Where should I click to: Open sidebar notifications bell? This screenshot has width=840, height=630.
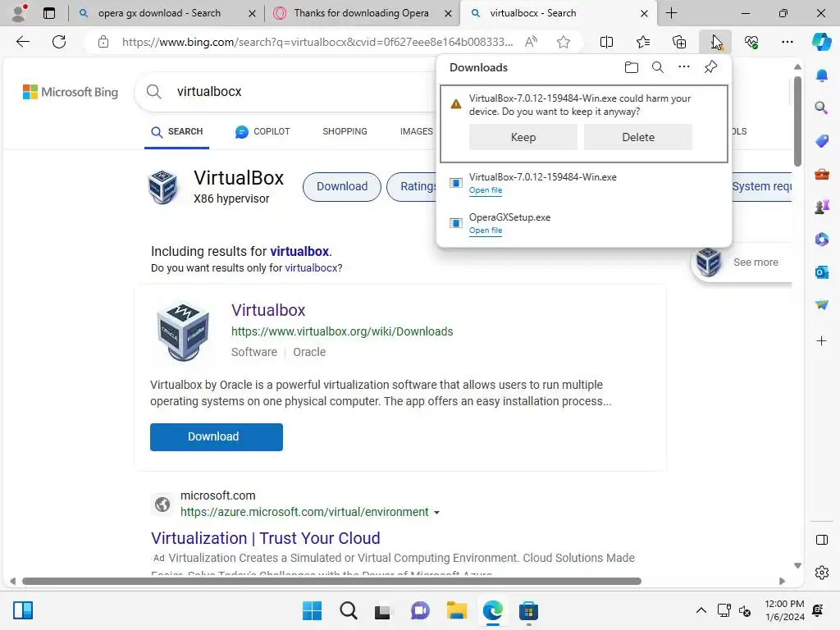(x=822, y=76)
